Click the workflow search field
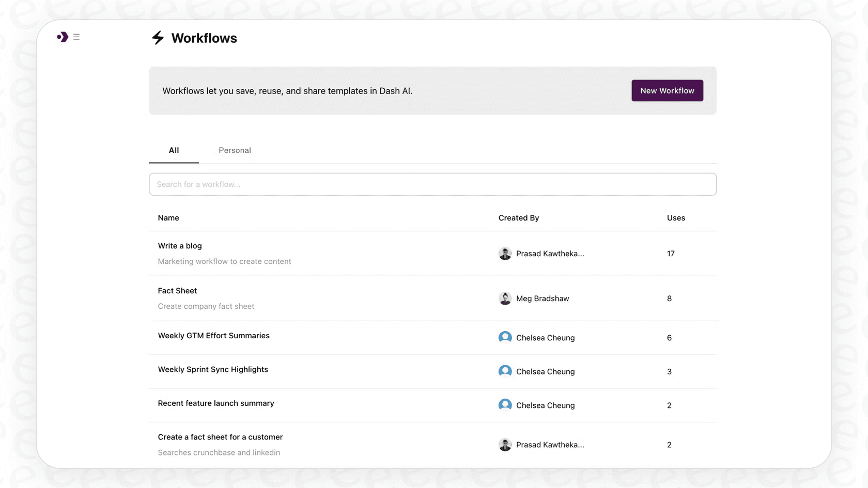Image resolution: width=868 pixels, height=488 pixels. click(432, 184)
